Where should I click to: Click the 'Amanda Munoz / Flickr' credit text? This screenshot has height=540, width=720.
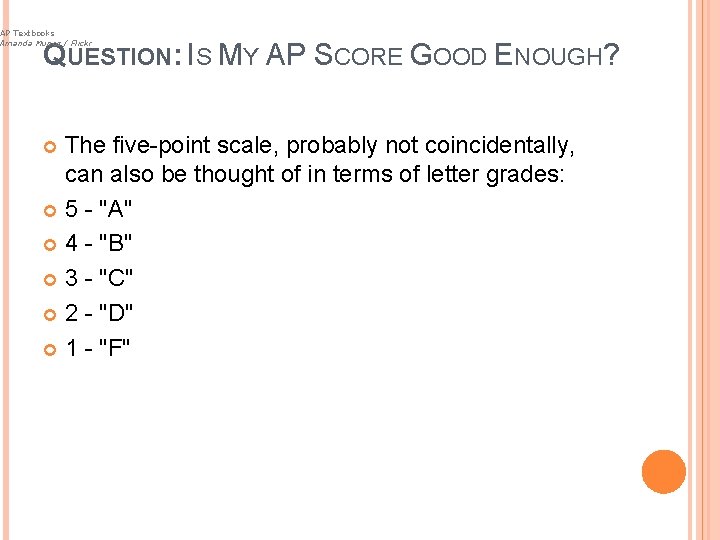(x=45, y=44)
